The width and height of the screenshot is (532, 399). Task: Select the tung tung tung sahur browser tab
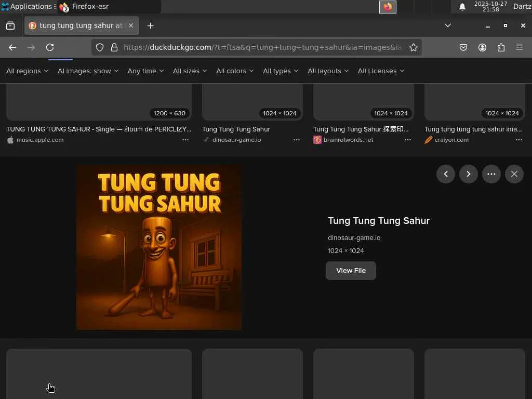click(82, 25)
